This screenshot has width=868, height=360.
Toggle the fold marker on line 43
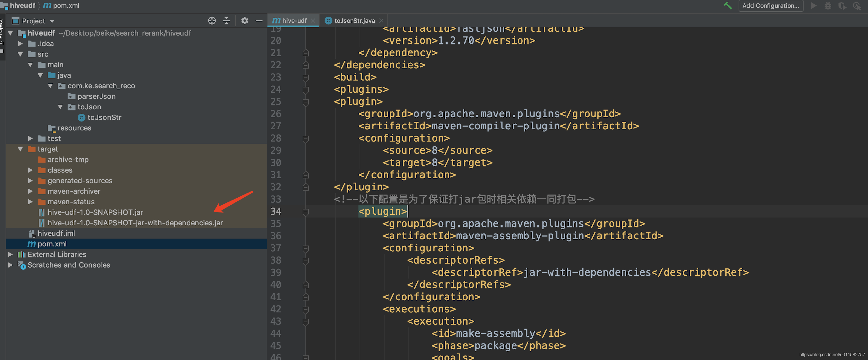click(x=305, y=322)
